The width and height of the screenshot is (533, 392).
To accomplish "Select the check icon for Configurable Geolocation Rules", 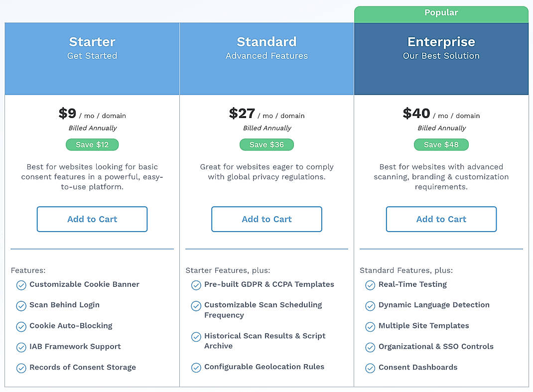I will click(x=196, y=368).
